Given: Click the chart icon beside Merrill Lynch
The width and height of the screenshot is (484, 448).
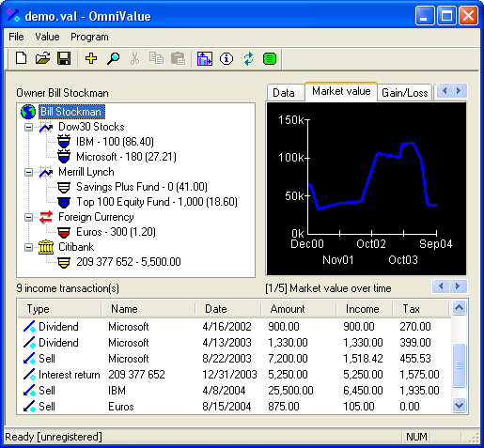Looking at the screenshot, I should click(x=46, y=172).
